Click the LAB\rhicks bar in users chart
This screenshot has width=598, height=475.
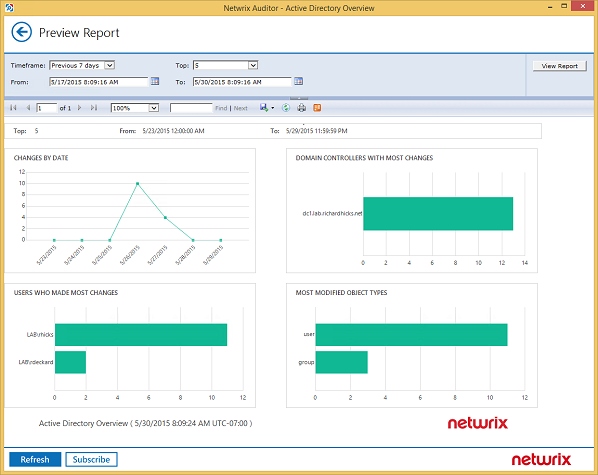pos(141,335)
